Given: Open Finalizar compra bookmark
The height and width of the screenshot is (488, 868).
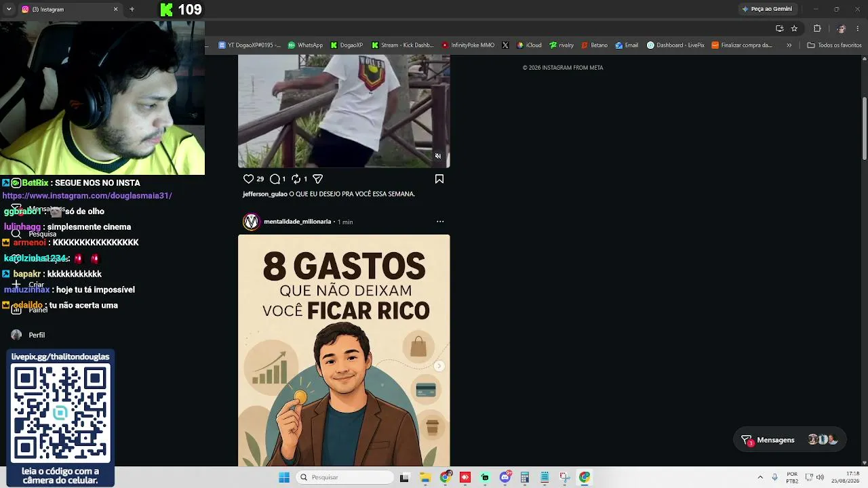Looking at the screenshot, I should [x=742, y=45].
